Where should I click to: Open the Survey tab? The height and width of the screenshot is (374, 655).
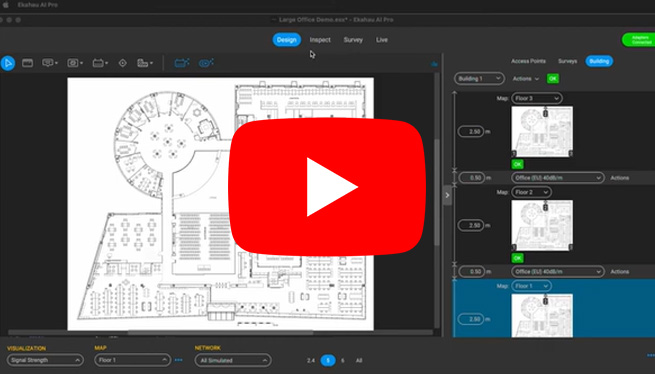tap(353, 40)
